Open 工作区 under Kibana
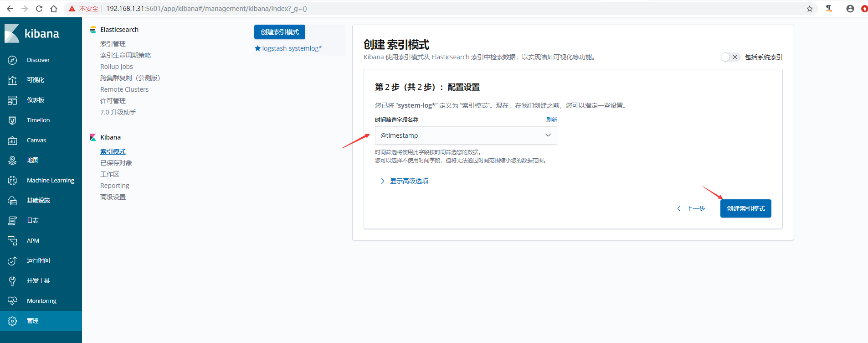The height and width of the screenshot is (343, 868). click(110, 174)
